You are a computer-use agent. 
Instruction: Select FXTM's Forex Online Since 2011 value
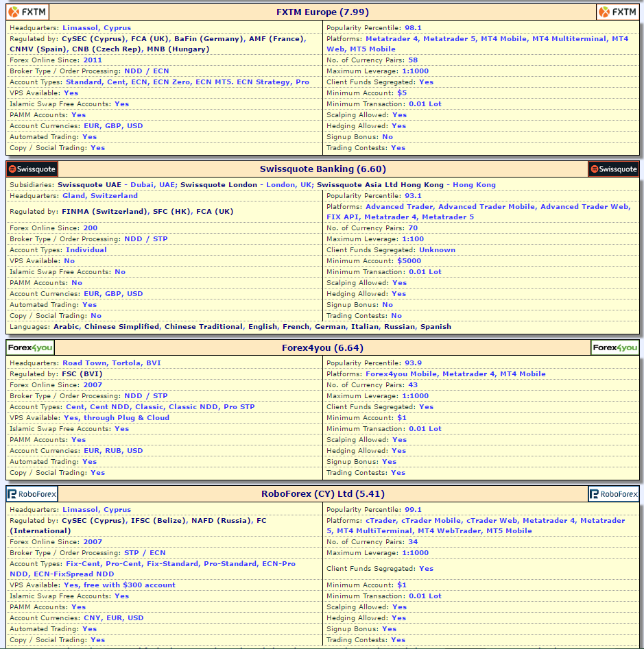[x=93, y=60]
